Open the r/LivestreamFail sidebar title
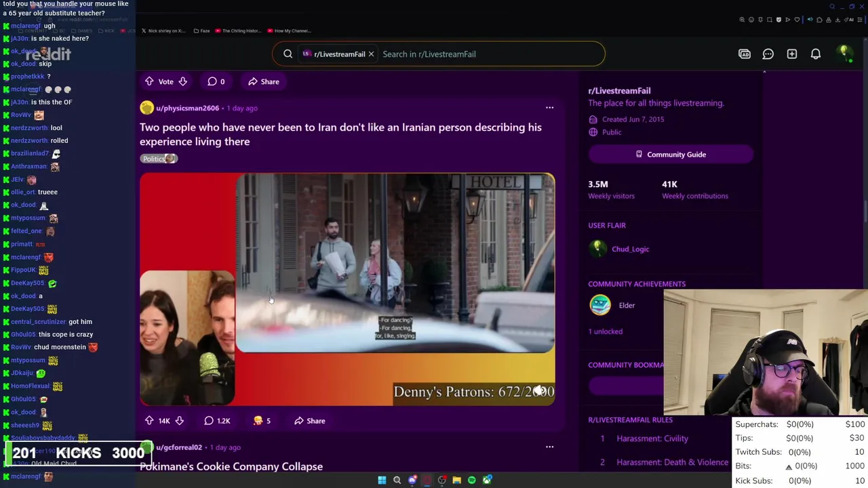The width and height of the screenshot is (868, 488). pyautogui.click(x=619, y=91)
